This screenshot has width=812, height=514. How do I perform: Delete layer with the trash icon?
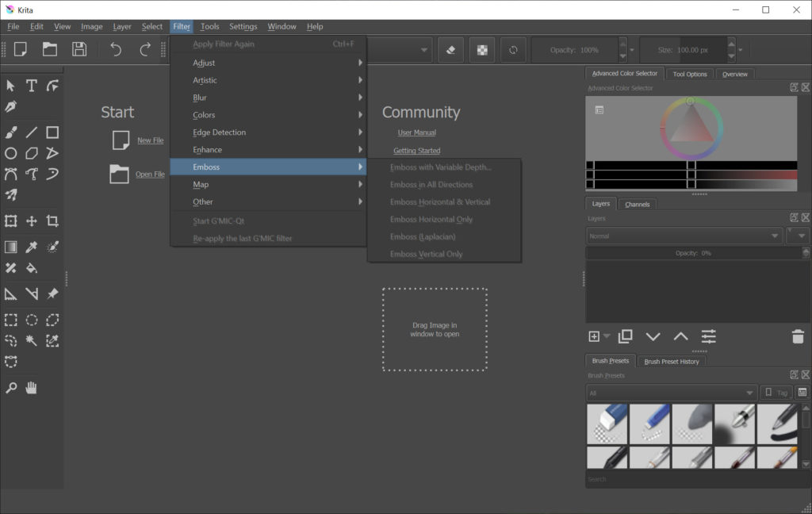[798, 336]
